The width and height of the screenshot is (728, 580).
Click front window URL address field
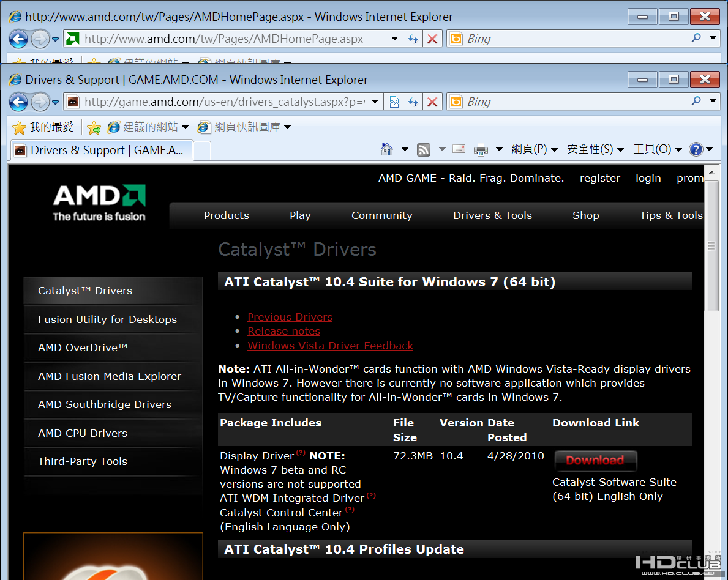[x=224, y=102]
